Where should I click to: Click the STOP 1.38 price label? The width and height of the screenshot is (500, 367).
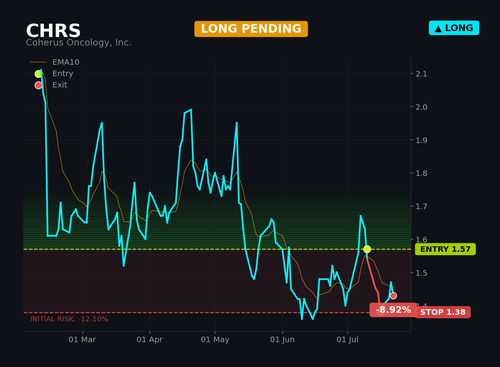443,312
